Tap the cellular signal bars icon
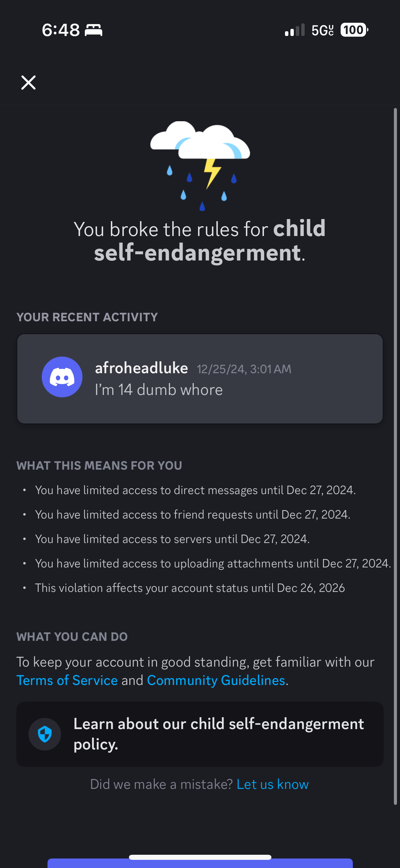The image size is (400, 868). point(295,30)
